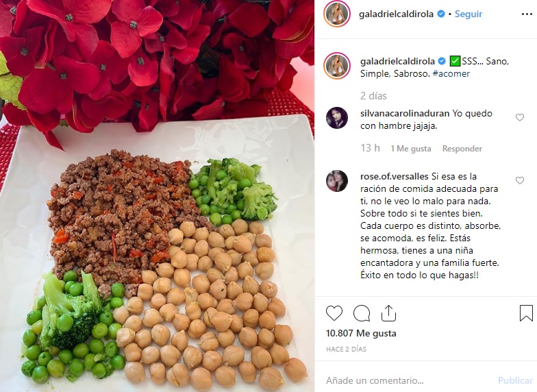Open silvanacarolinaduran username link

(405, 114)
